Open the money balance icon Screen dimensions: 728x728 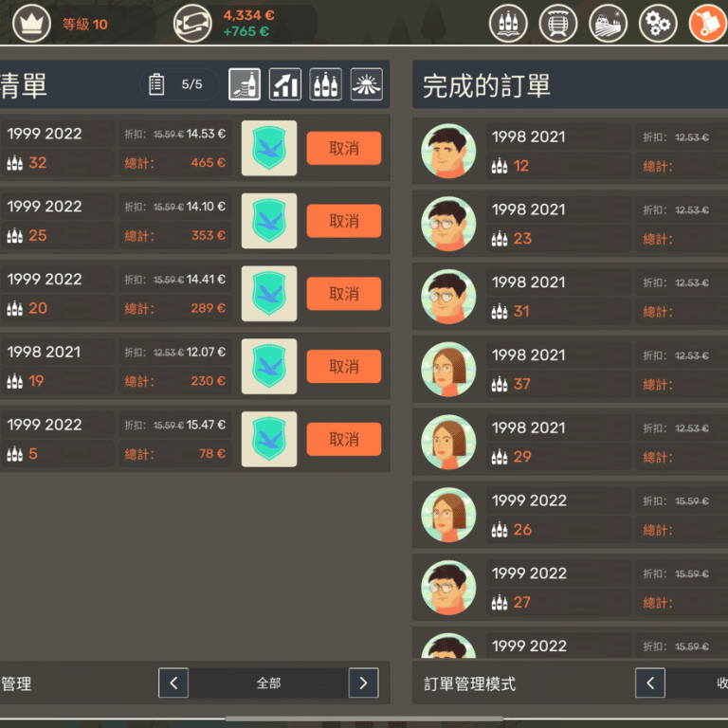click(192, 24)
